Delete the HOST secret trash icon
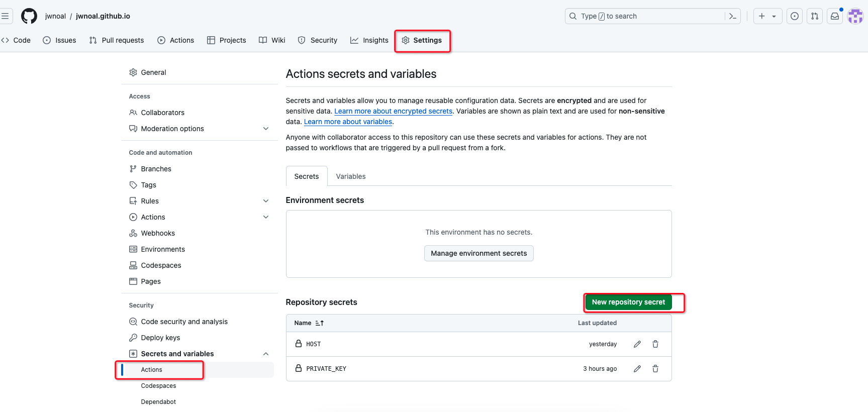Viewport: 868px width, 412px height. coord(655,344)
